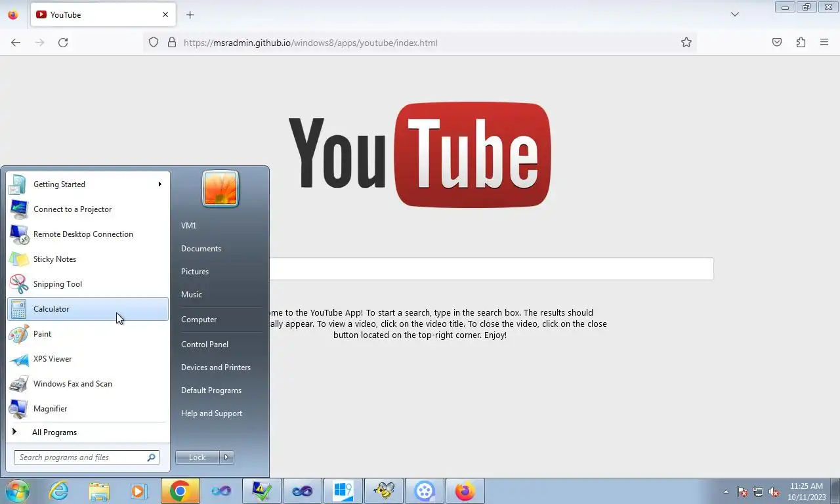Launch Paint from the Start menu
The height and width of the screenshot is (504, 840).
tap(88, 334)
